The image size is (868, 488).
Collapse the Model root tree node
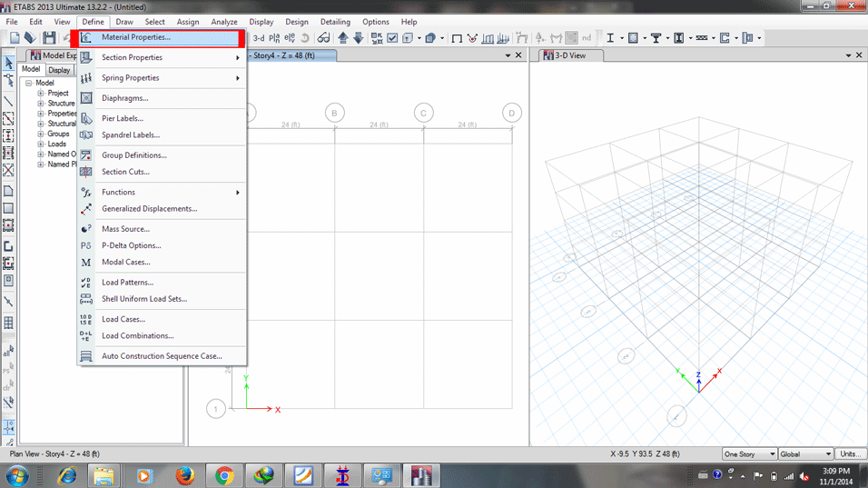click(29, 83)
